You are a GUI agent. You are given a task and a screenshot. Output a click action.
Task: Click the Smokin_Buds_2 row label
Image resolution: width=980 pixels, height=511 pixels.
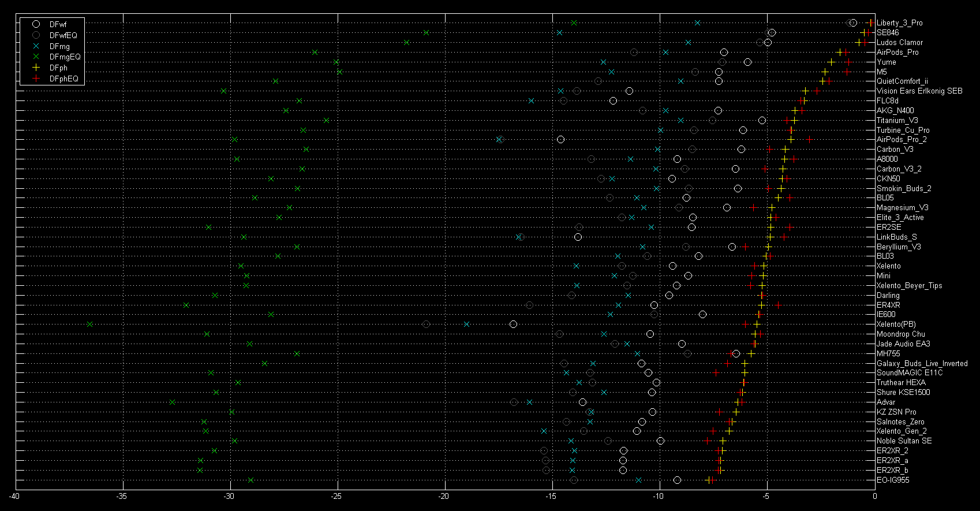coord(904,189)
